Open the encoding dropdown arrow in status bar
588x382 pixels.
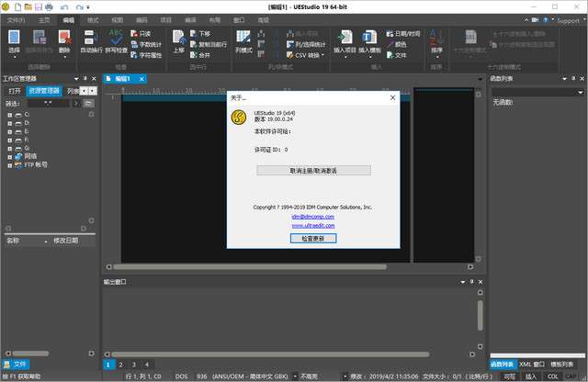point(295,376)
